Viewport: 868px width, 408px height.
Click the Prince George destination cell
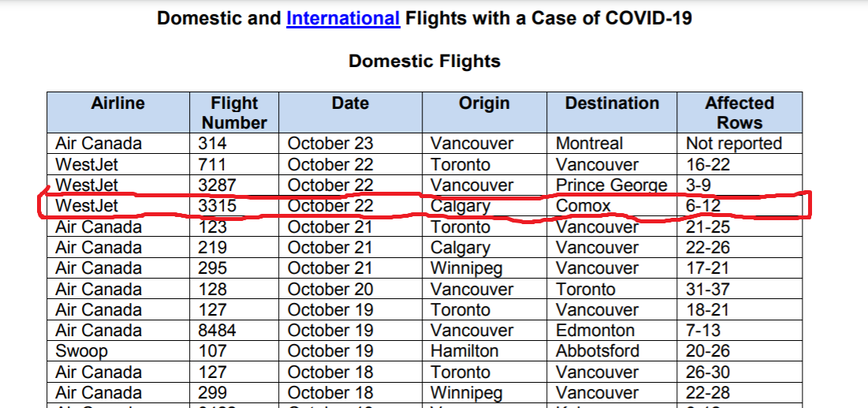(x=612, y=185)
